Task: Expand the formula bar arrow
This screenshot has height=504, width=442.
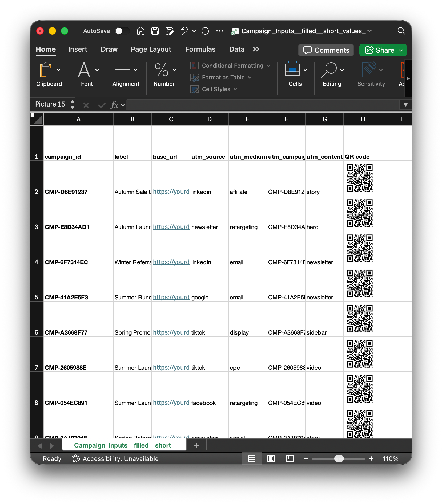Action: (x=405, y=105)
